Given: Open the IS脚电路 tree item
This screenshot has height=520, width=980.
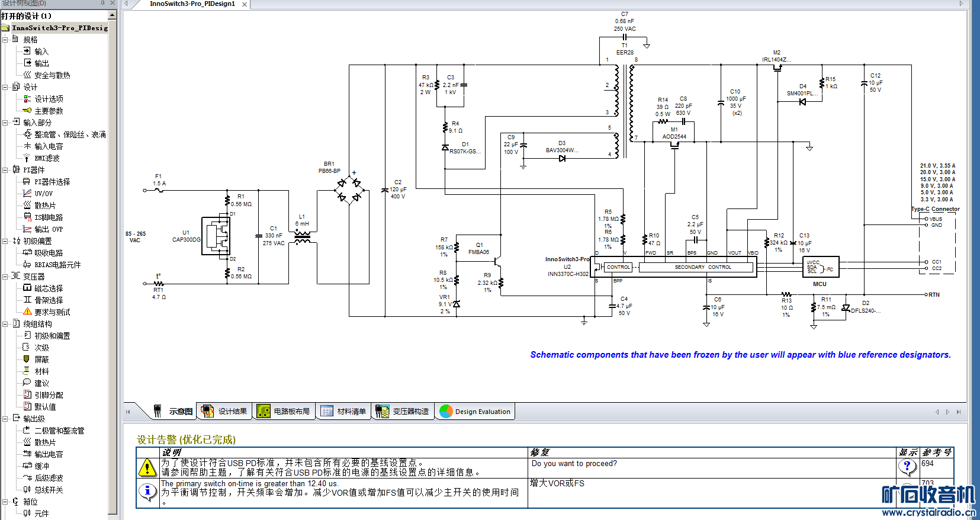Looking at the screenshot, I should coord(49,217).
